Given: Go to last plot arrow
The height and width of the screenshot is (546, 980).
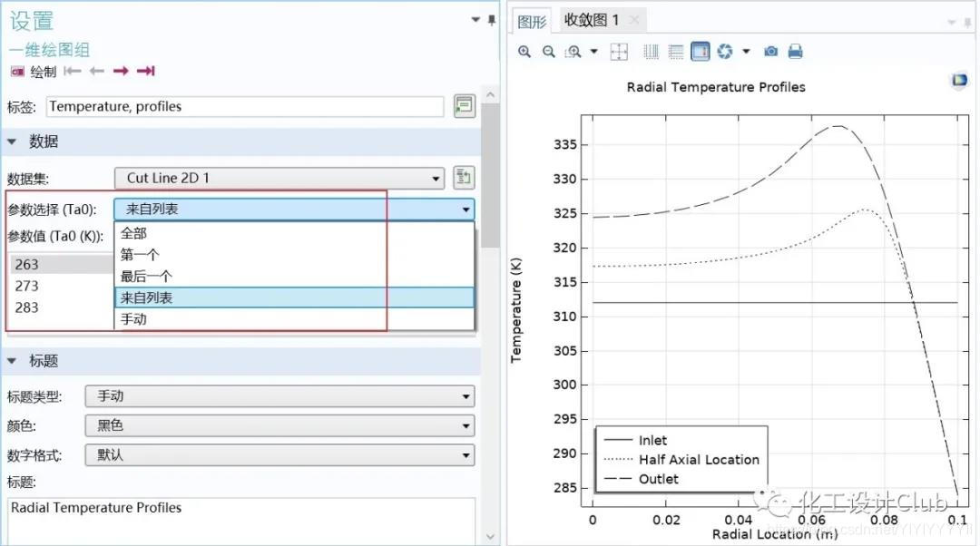Looking at the screenshot, I should coord(145,72).
